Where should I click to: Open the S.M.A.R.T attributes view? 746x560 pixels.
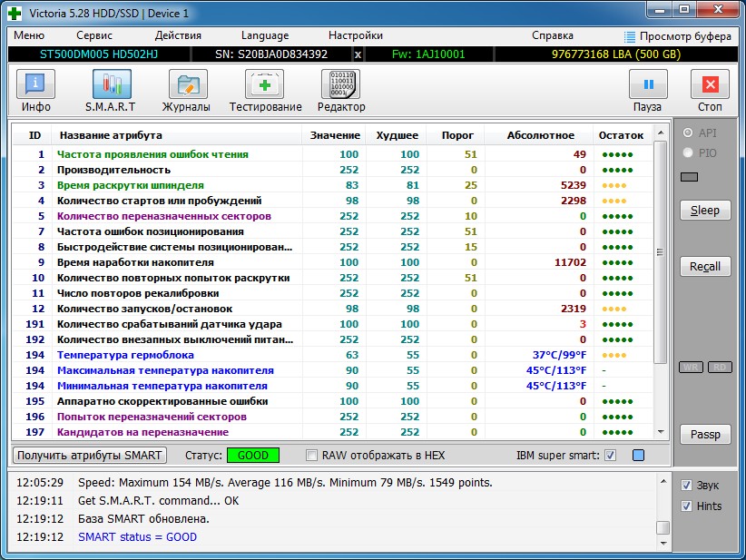[111, 90]
